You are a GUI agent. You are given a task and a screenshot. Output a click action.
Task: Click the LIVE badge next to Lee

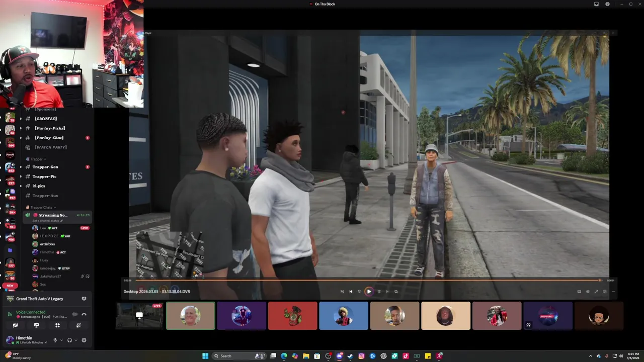(85, 228)
